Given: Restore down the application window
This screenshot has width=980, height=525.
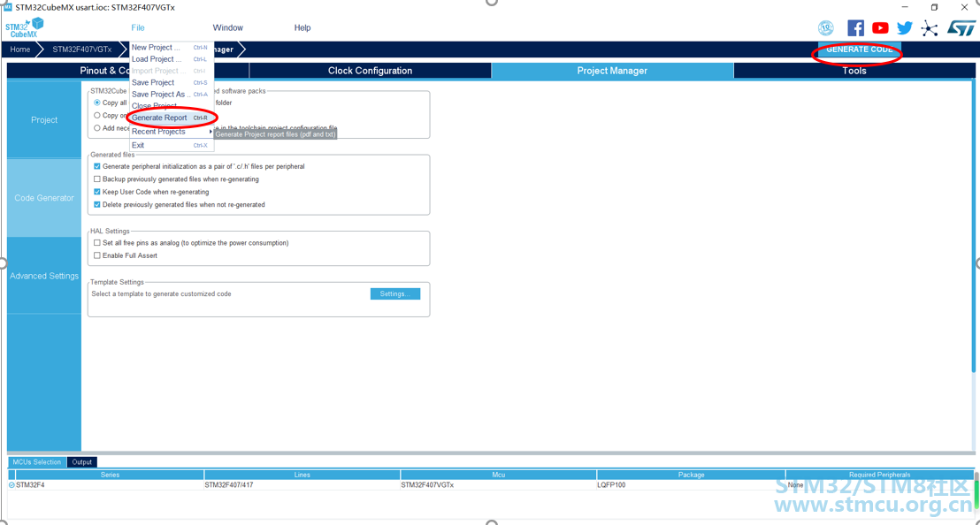Looking at the screenshot, I should click(x=934, y=7).
